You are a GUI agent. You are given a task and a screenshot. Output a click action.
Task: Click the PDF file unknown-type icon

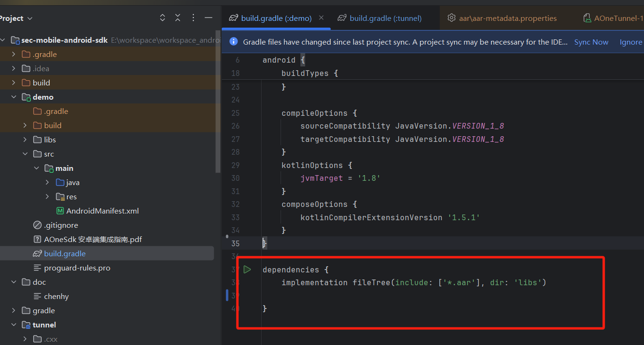click(x=37, y=240)
